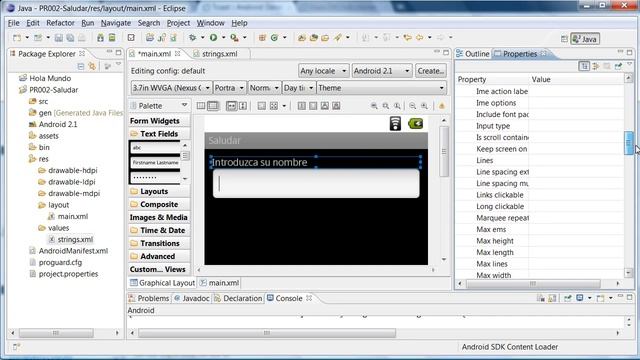Image resolution: width=640 pixels, height=360 pixels.
Task: Click Display Selected Console icon
Action: click(580, 298)
